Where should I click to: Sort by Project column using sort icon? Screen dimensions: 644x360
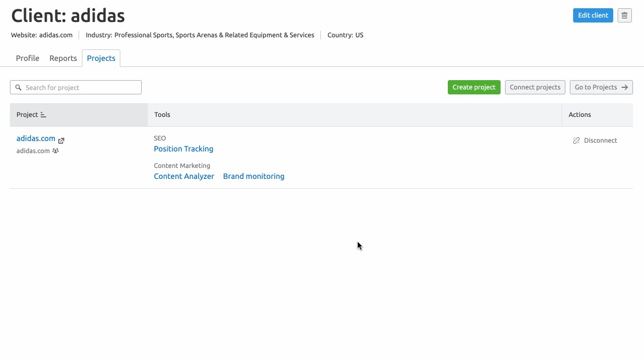pos(43,115)
